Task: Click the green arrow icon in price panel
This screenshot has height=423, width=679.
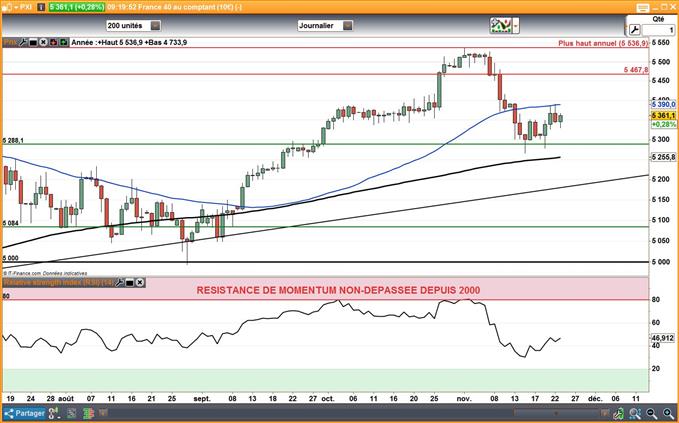Action: coord(64,42)
